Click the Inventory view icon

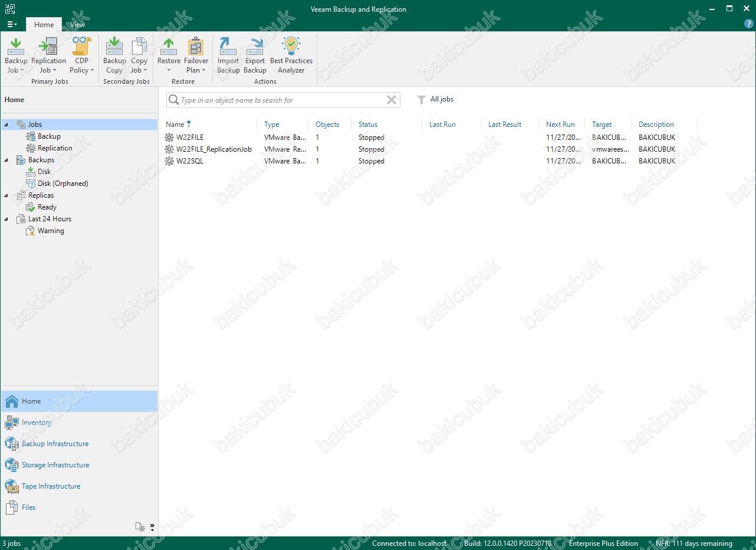12,423
